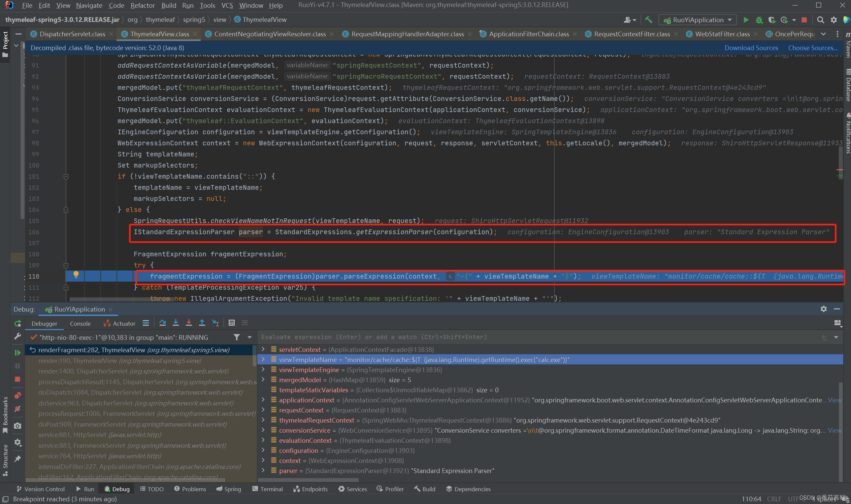Select the doDispatch:1084 stack frame
Viewport: 851px width, 504px height.
pyautogui.click(x=139, y=392)
